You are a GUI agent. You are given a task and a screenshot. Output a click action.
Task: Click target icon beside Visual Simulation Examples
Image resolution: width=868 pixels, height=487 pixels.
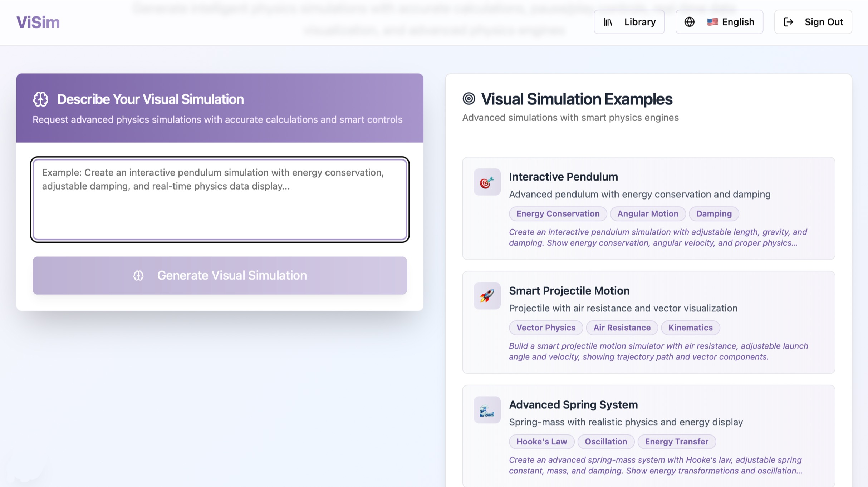coord(469,99)
